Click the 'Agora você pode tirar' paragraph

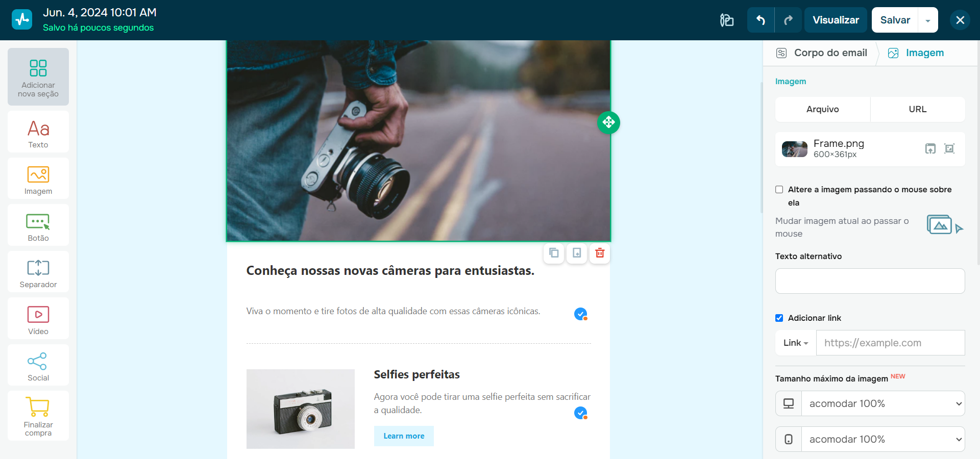pyautogui.click(x=482, y=403)
